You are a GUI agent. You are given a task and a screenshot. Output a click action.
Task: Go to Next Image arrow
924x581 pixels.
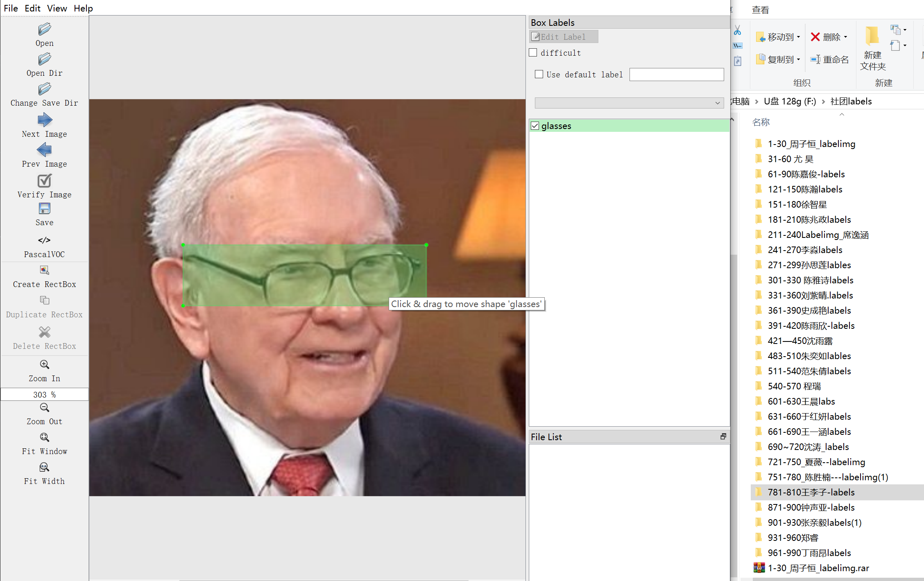44,120
